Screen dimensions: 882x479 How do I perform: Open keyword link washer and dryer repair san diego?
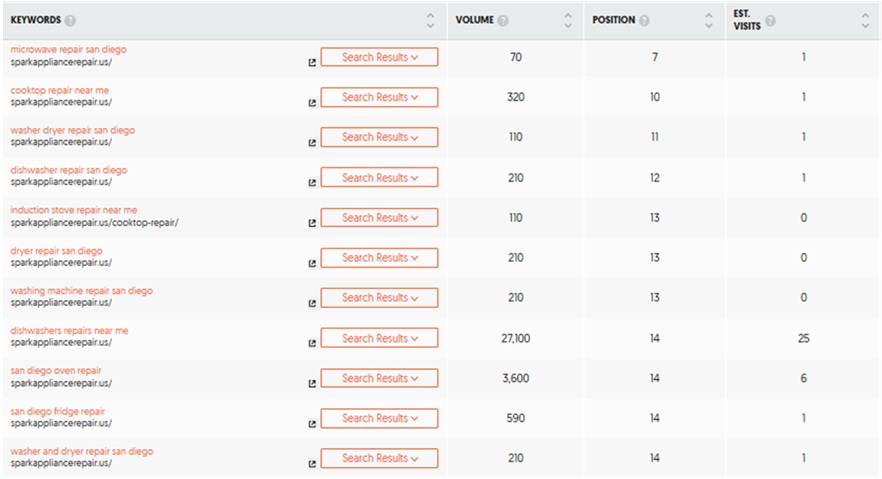tap(81, 451)
